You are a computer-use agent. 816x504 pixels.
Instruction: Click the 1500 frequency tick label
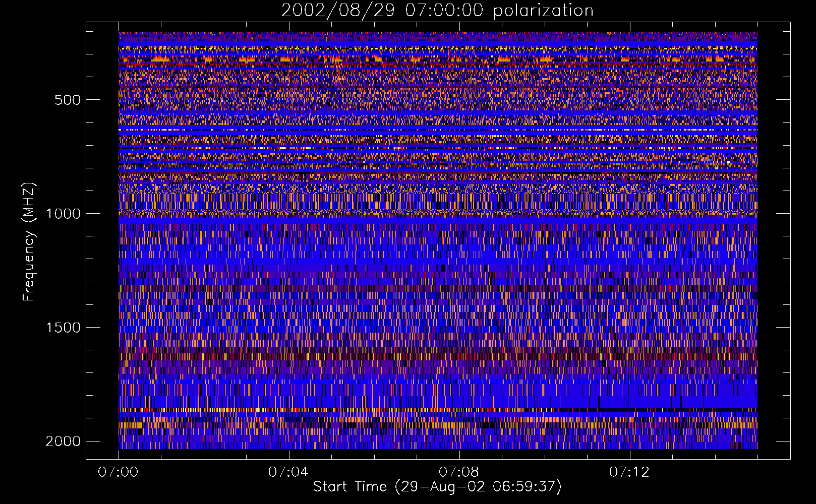click(x=64, y=328)
